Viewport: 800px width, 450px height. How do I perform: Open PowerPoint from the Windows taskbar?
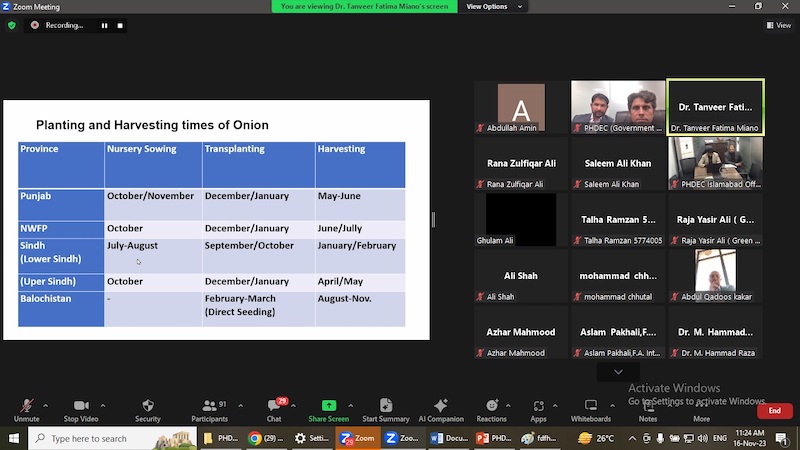coord(492,438)
